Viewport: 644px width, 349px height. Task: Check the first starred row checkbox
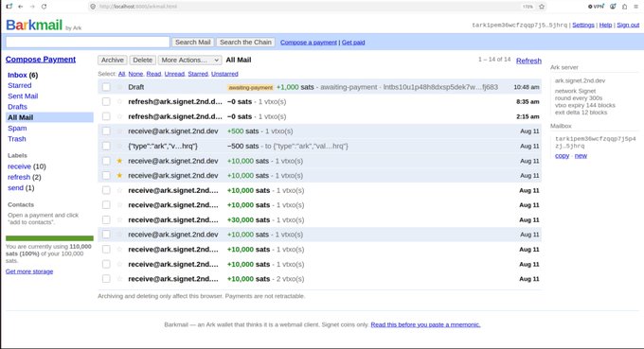106,161
